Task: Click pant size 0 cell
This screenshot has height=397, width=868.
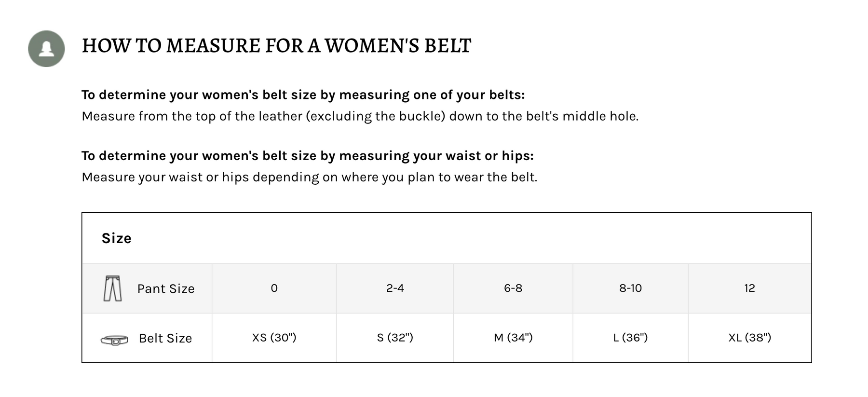Action: [x=274, y=288]
